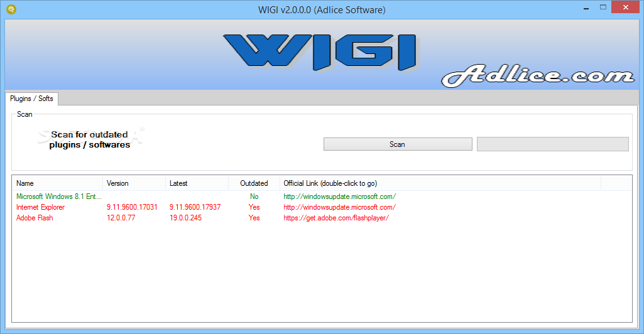The height and width of the screenshot is (334, 644).
Task: Sort list by Outdated column header
Action: 254,183
